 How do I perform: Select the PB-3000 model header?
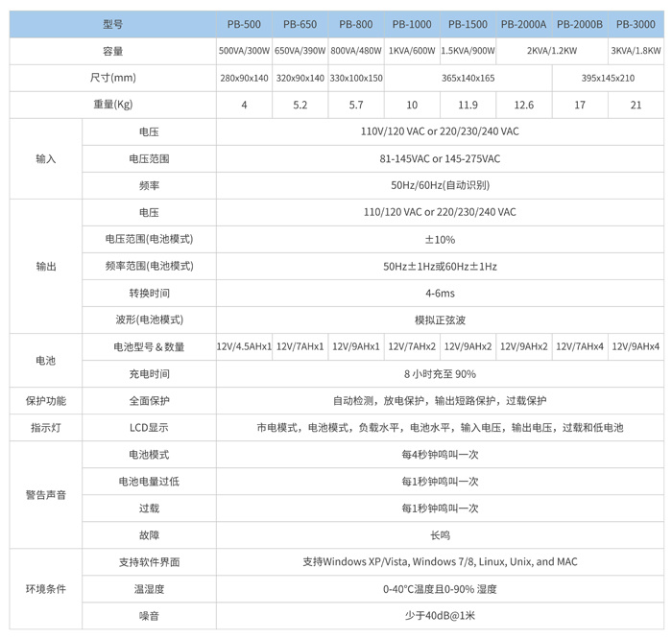click(636, 24)
